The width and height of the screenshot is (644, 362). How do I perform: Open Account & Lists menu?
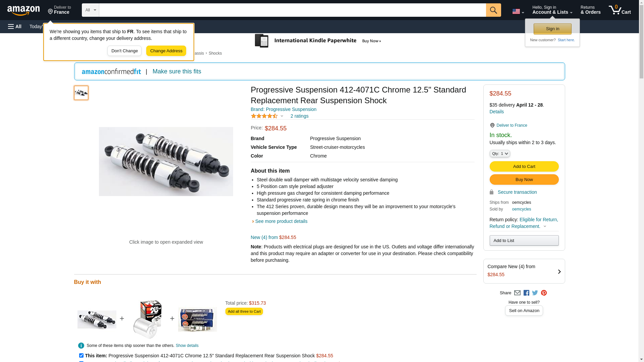pyautogui.click(x=552, y=10)
